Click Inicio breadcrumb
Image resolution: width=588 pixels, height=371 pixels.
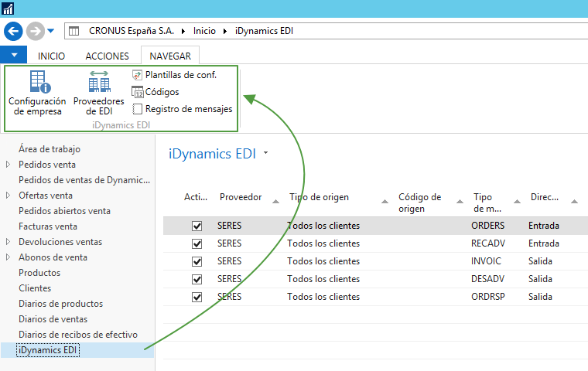pos(204,31)
